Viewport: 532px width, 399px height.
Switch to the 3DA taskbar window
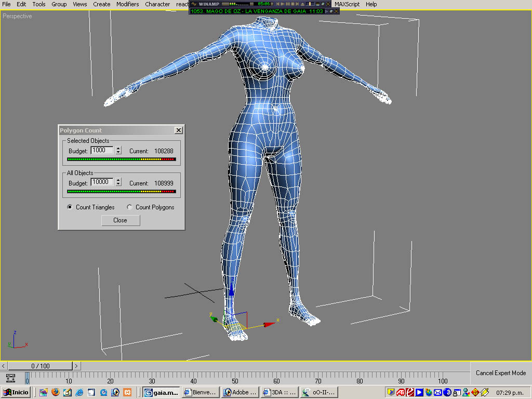(x=280, y=392)
